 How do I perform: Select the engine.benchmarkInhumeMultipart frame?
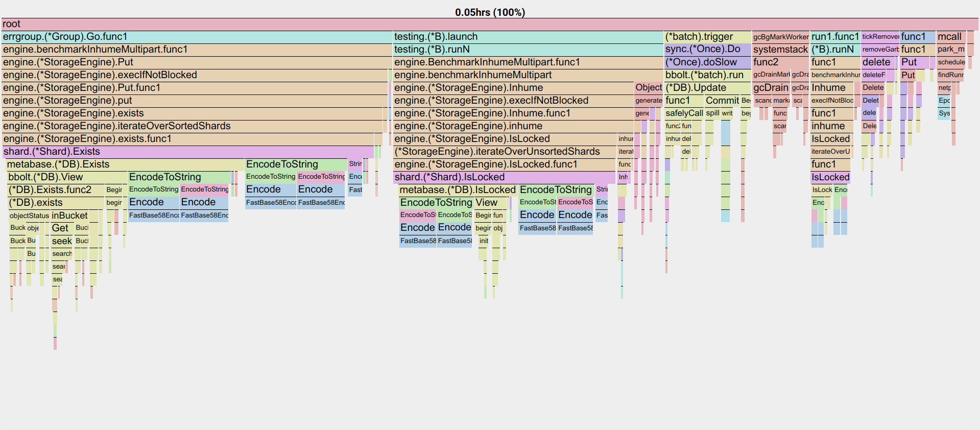pyautogui.click(x=528, y=75)
